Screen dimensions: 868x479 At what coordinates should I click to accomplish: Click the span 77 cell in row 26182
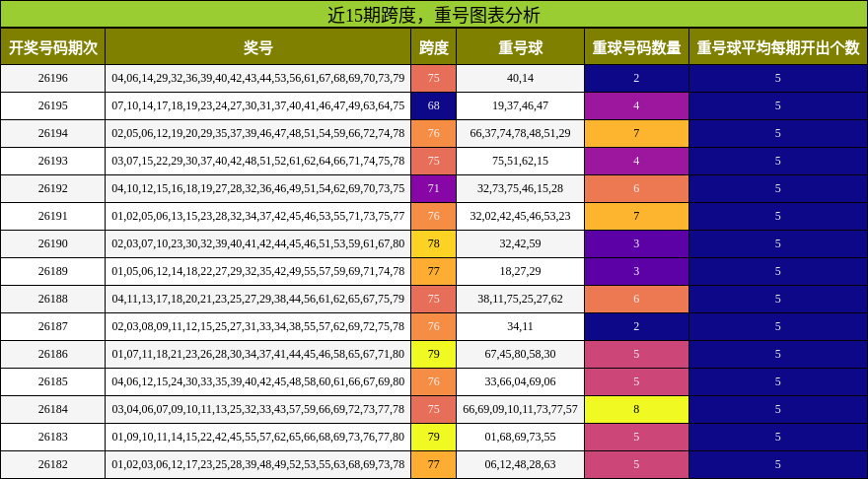coord(433,464)
